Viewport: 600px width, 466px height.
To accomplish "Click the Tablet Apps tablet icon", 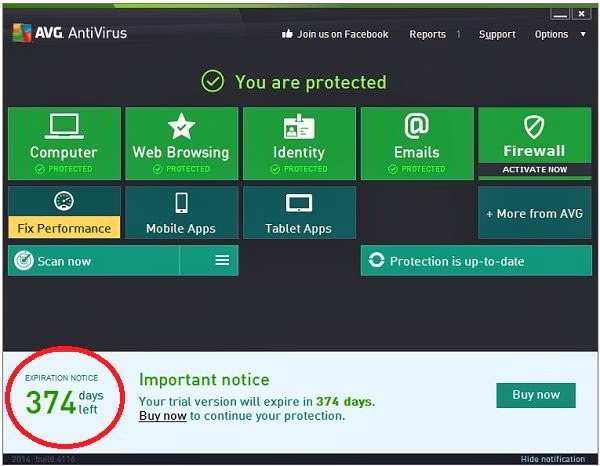I will click(x=299, y=203).
